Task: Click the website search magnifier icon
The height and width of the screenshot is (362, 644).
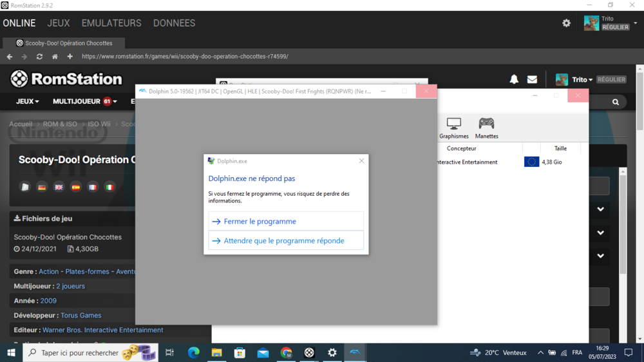Action: (x=616, y=102)
